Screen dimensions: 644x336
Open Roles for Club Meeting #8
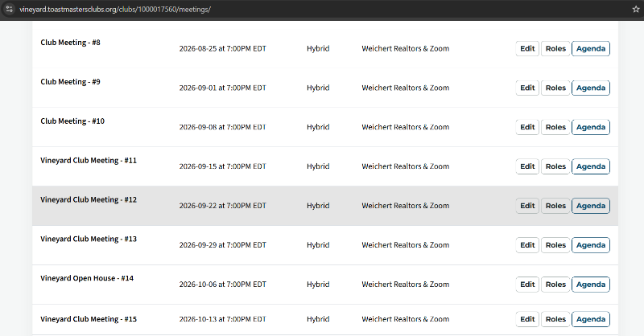(555, 48)
